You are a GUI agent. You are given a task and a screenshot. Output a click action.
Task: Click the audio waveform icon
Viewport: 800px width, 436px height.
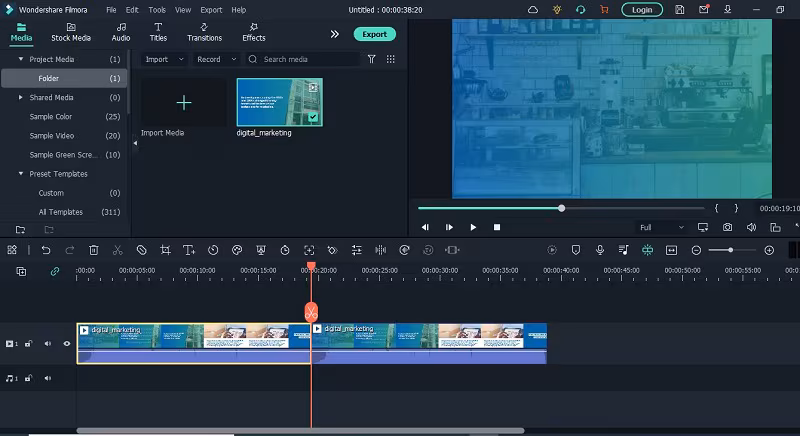tap(381, 250)
